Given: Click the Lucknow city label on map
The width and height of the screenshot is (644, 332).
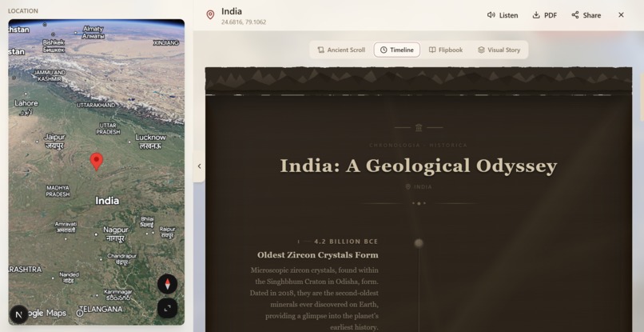Looking at the screenshot, I should coord(150,141).
